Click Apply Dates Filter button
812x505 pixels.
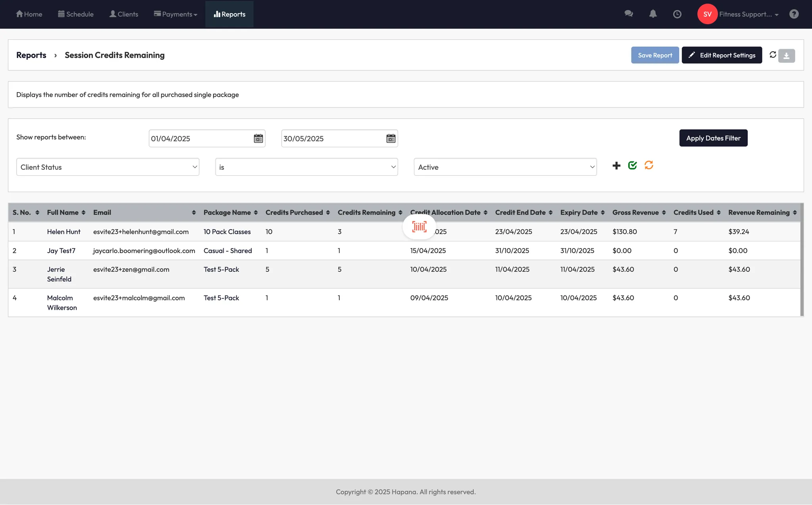click(713, 138)
